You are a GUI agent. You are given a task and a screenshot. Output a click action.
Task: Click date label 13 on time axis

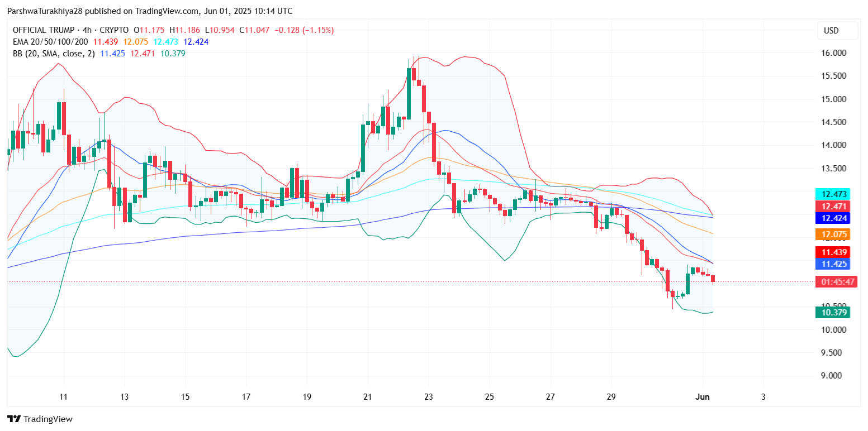(x=124, y=396)
